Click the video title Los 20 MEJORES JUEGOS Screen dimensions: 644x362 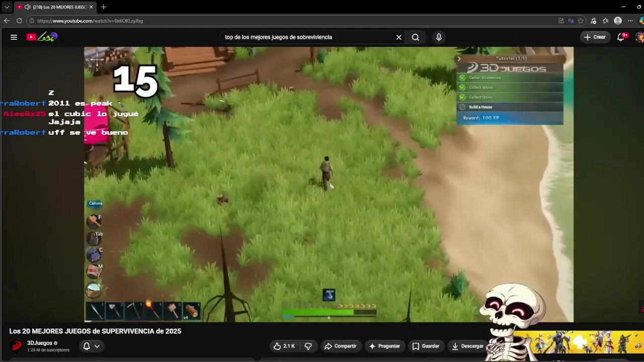pyautogui.click(x=95, y=331)
